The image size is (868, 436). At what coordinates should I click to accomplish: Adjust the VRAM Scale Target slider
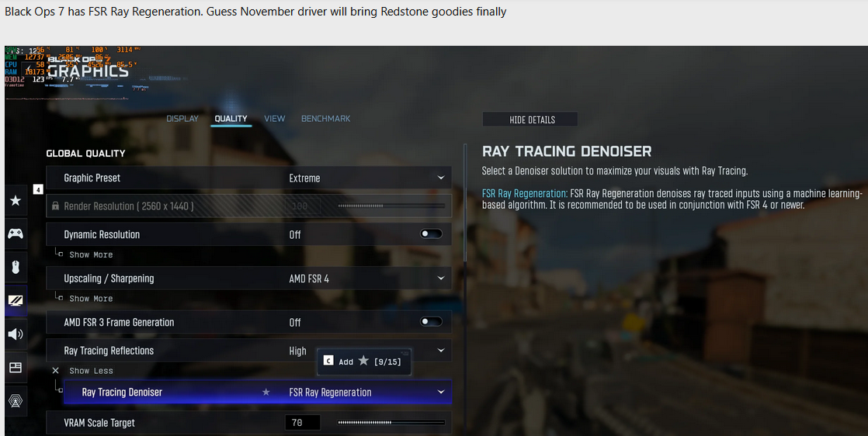tap(391, 423)
